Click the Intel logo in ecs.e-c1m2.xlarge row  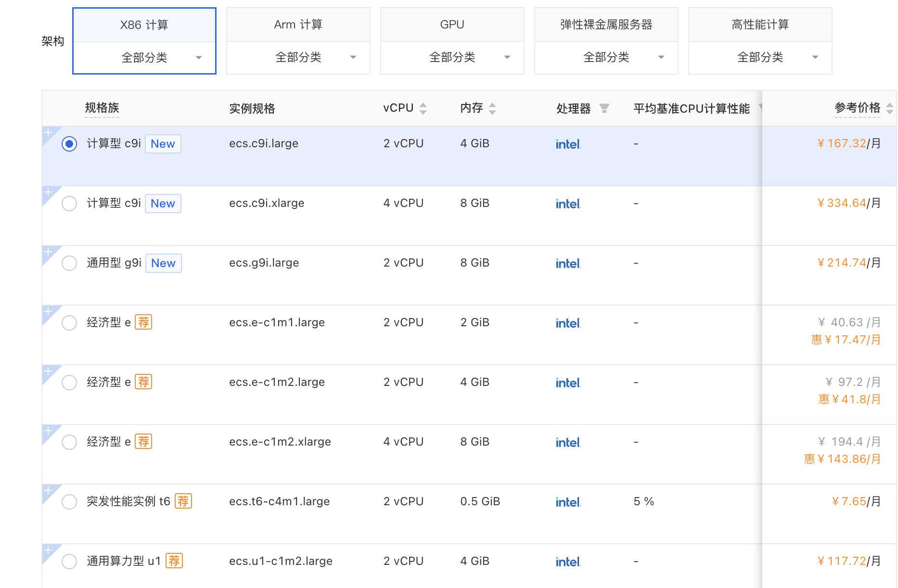click(568, 442)
